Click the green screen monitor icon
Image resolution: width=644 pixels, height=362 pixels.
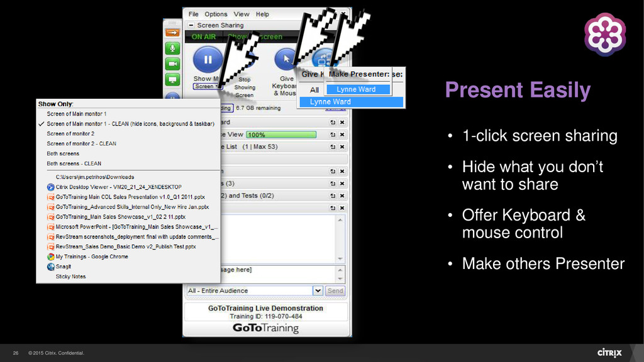(172, 80)
